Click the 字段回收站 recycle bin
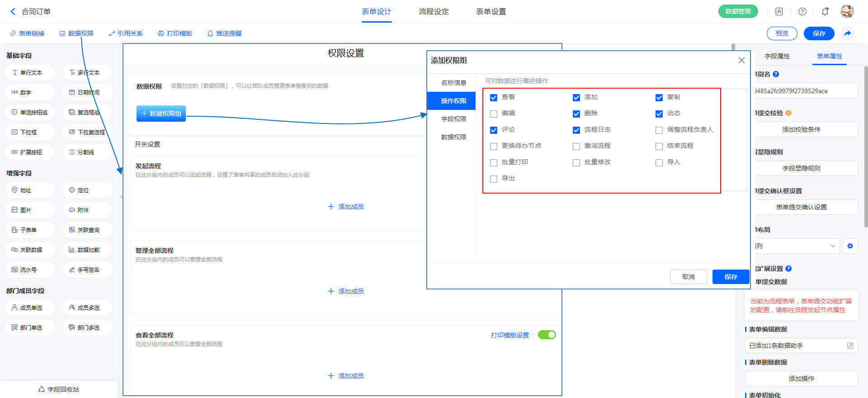The image size is (868, 398). (x=59, y=389)
